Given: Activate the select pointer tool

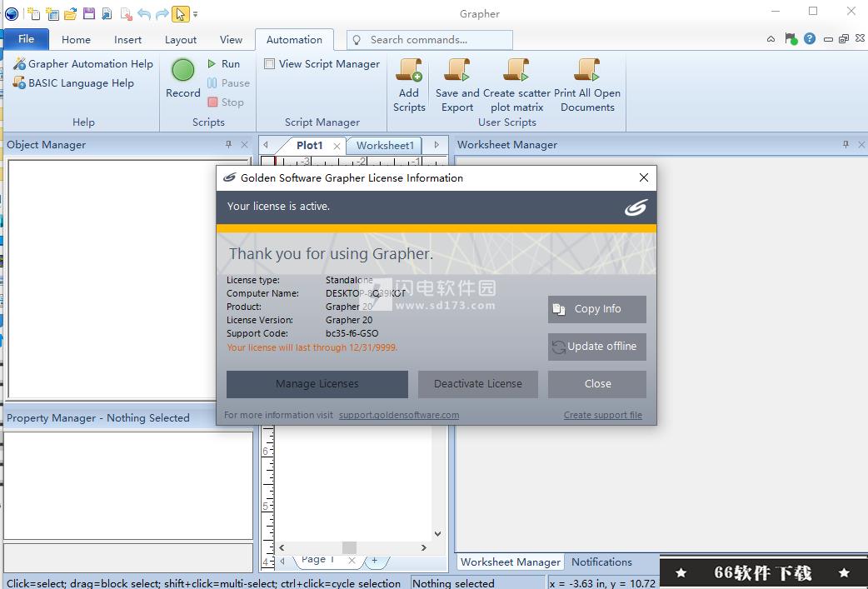Looking at the screenshot, I should tap(181, 13).
